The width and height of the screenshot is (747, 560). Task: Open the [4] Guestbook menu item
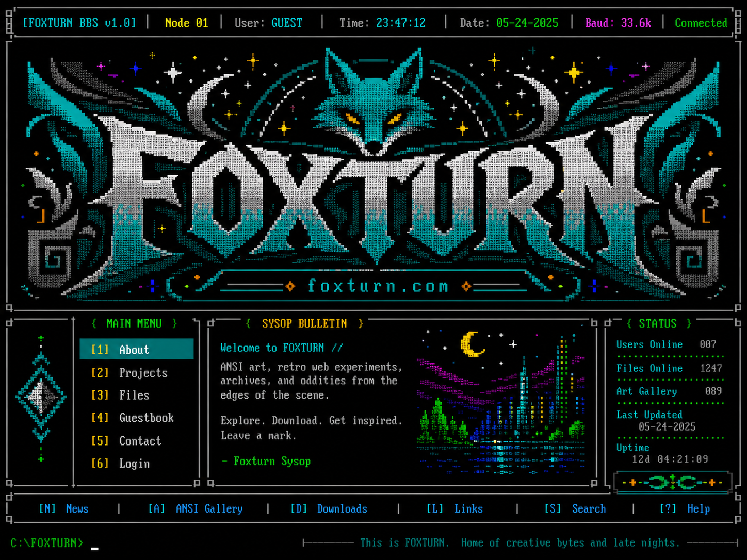(133, 418)
